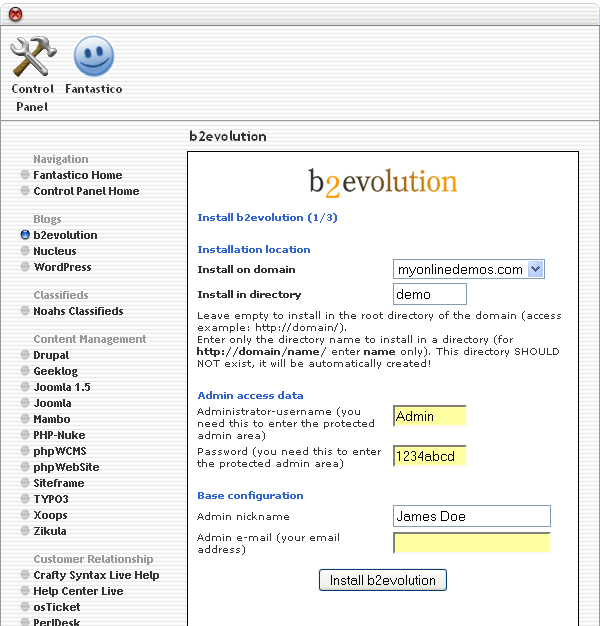Go to Fantastico Home

[78, 175]
